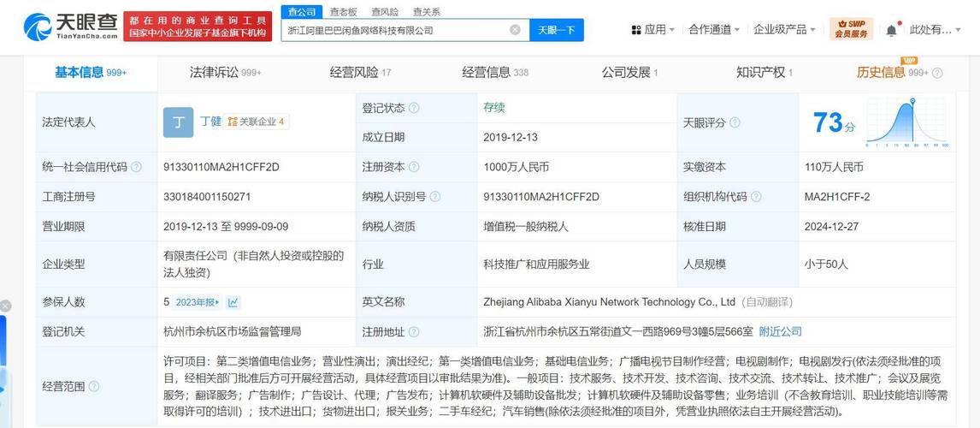This screenshot has width=980, height=428.
Task: Click the help icon beside 注册资本
Action: pyautogui.click(x=414, y=167)
